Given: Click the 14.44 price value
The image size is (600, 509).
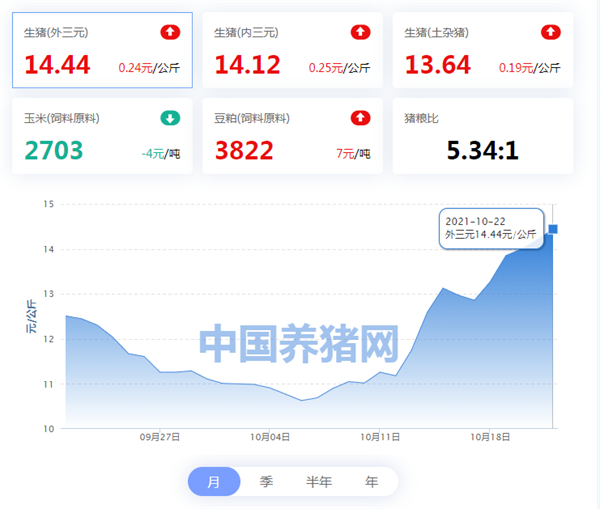Looking at the screenshot, I should (57, 64).
